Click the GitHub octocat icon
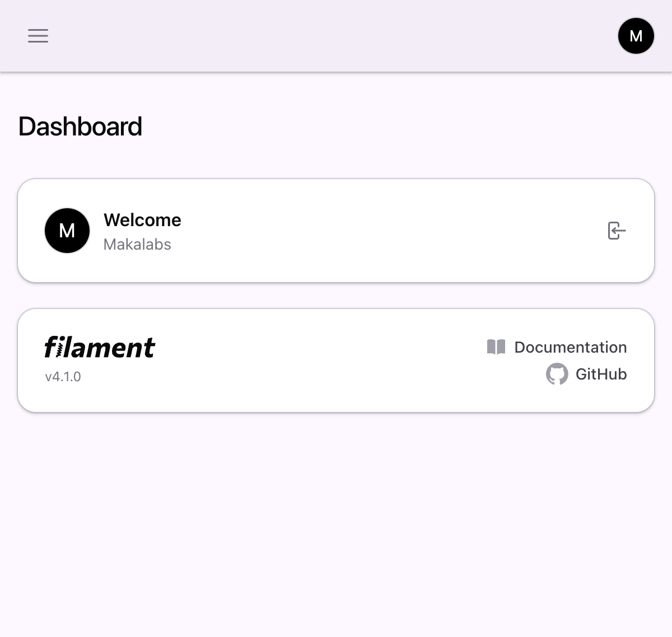The image size is (672, 637). coord(556,374)
